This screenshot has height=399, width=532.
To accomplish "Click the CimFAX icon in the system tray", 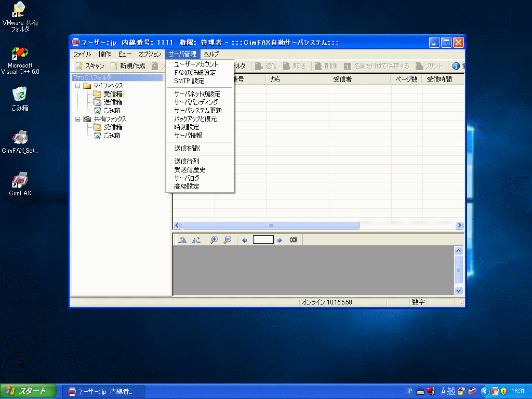I will [495, 391].
